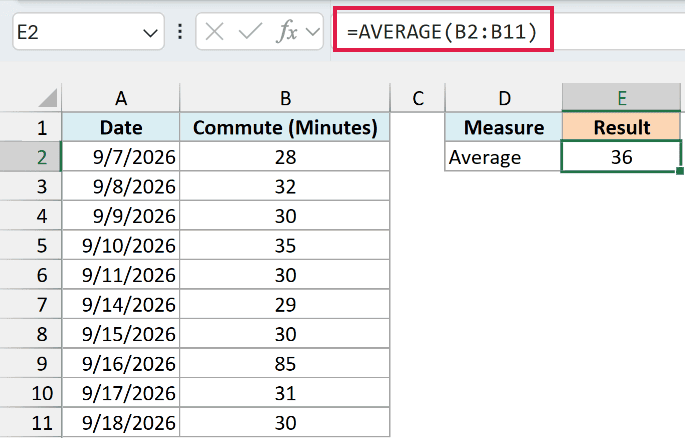Select the date cell 9/9/2026
Viewport: 685px width, 438px height.
[x=121, y=216]
